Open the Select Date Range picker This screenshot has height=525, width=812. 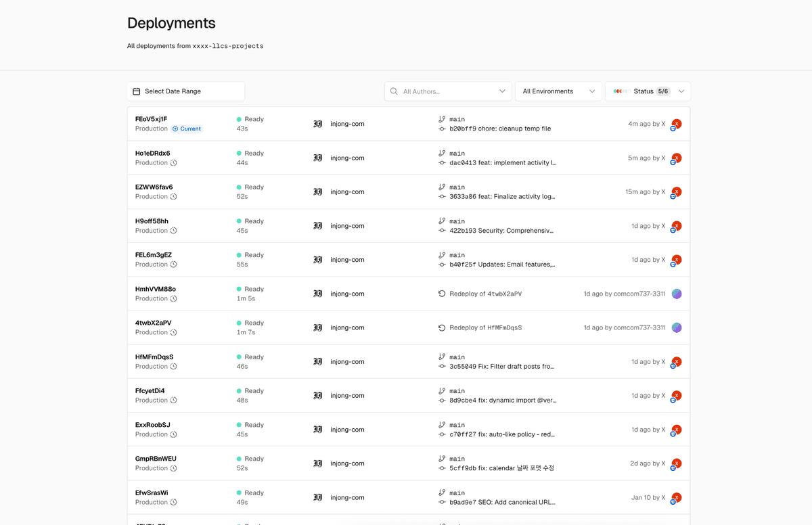(185, 91)
